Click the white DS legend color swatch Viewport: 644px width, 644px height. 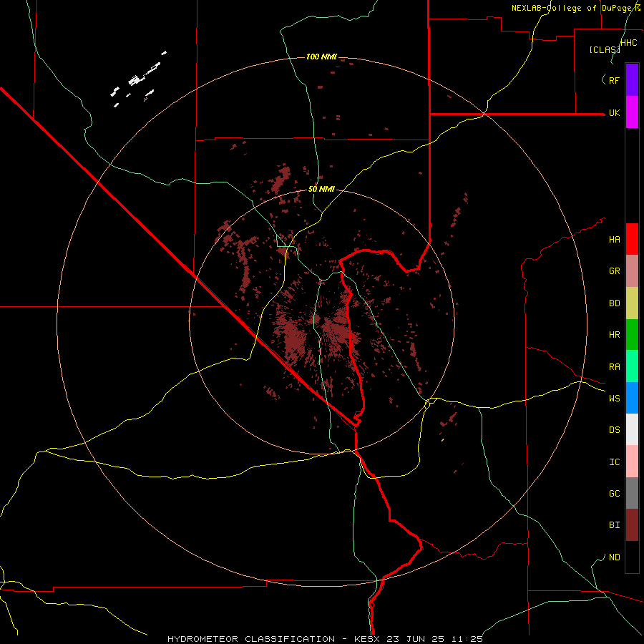tap(632, 429)
